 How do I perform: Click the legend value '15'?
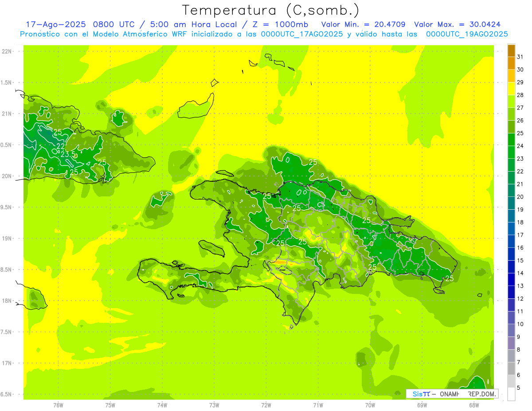pyautogui.click(x=520, y=260)
